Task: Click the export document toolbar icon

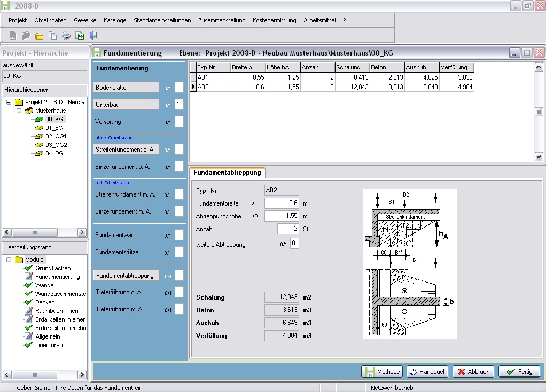Action: tap(80, 36)
